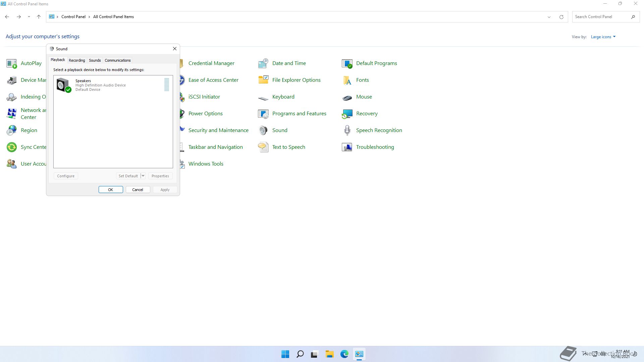The height and width of the screenshot is (362, 644).
Task: Launch Microsoft Edge from the taskbar
Action: pos(344,354)
